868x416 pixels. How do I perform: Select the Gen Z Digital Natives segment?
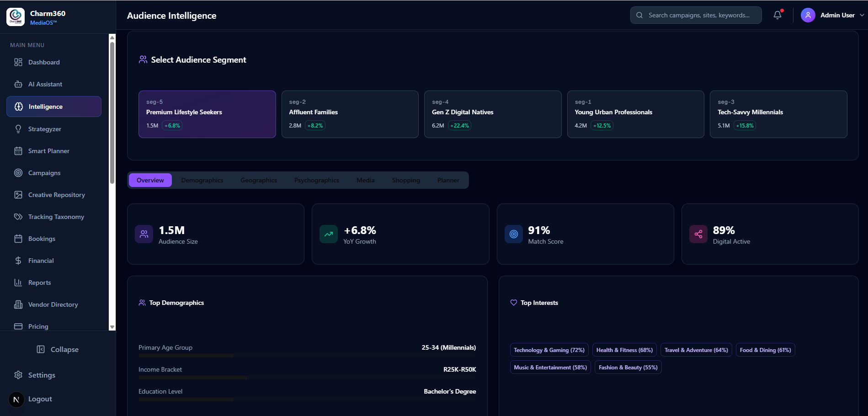(x=493, y=114)
